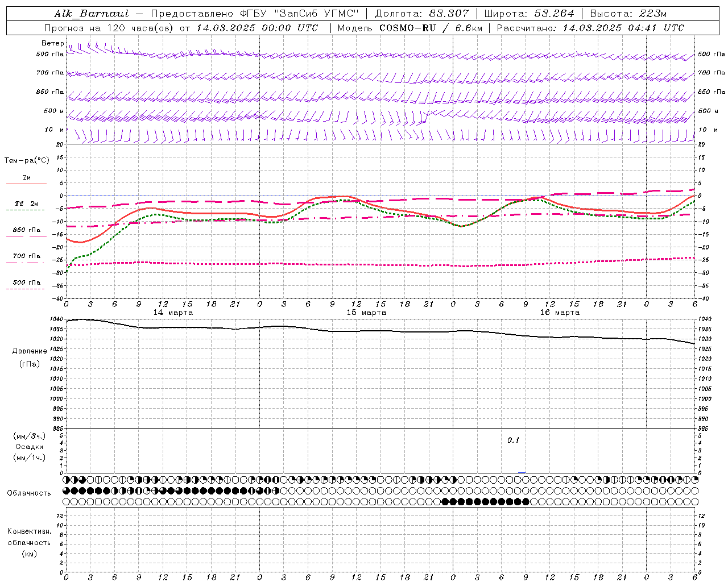Viewport: 728px width, 582px height.
Task: Click the 850 гПа temperature legend label
Action: click(27, 230)
